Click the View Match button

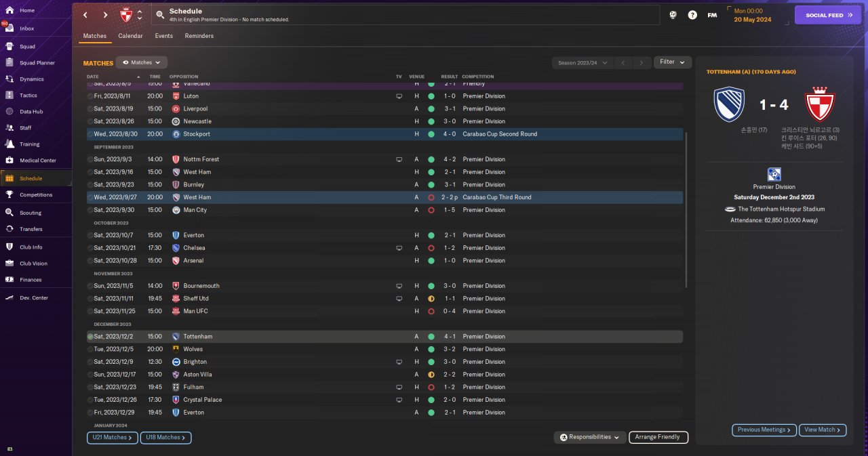click(823, 430)
